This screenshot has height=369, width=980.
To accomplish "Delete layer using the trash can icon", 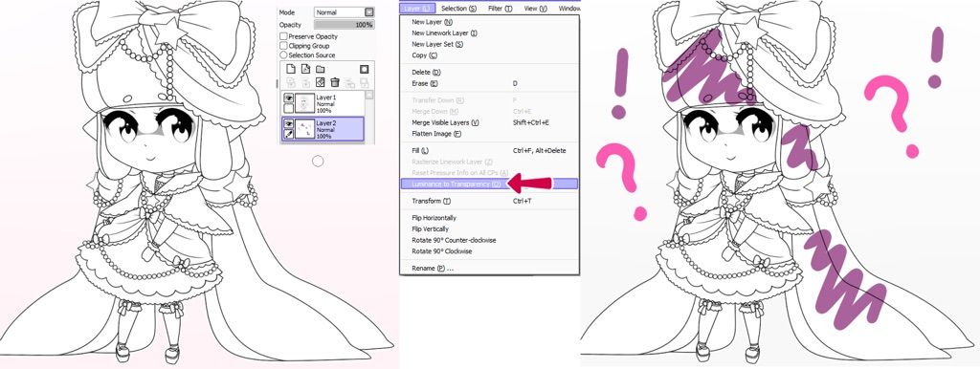I will (335, 82).
